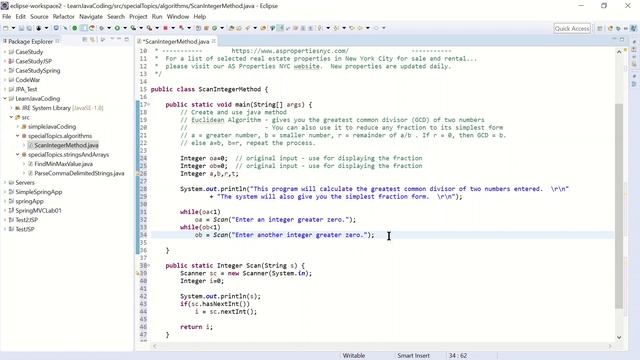Select the SimpleSpringApp project
This screenshot has width=640, height=360.
pyautogui.click(x=39, y=192)
